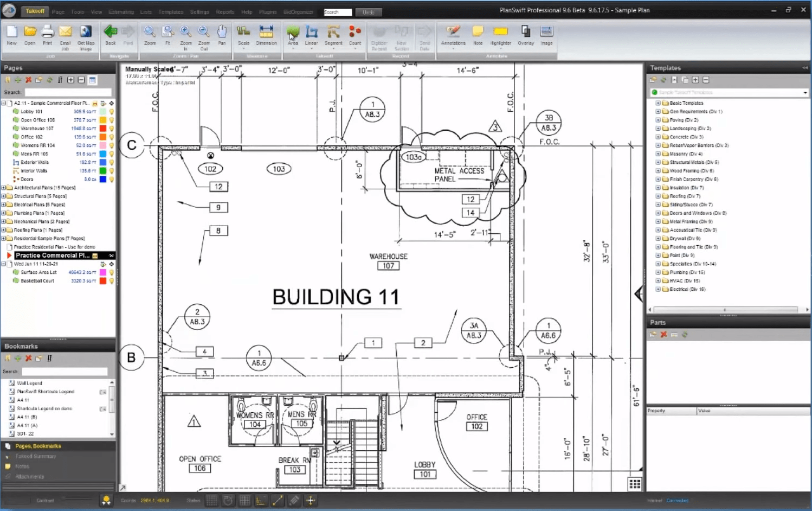This screenshot has width=812, height=511.
Task: Expand the Concrete (Div 3) template folder
Action: click(658, 137)
